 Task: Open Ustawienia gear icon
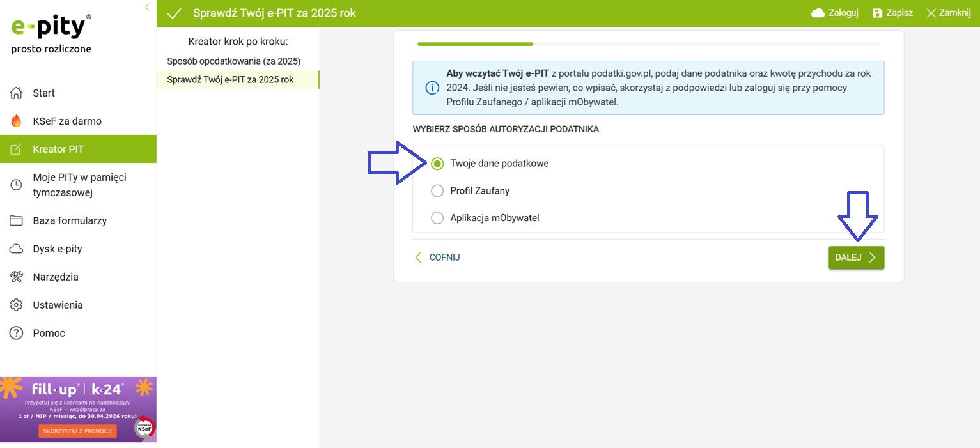pyautogui.click(x=17, y=305)
